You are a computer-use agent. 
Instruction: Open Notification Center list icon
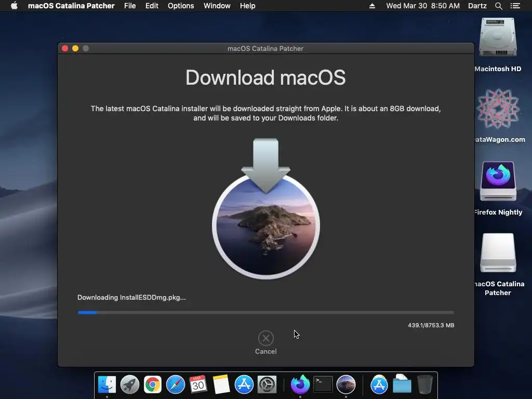515,6
